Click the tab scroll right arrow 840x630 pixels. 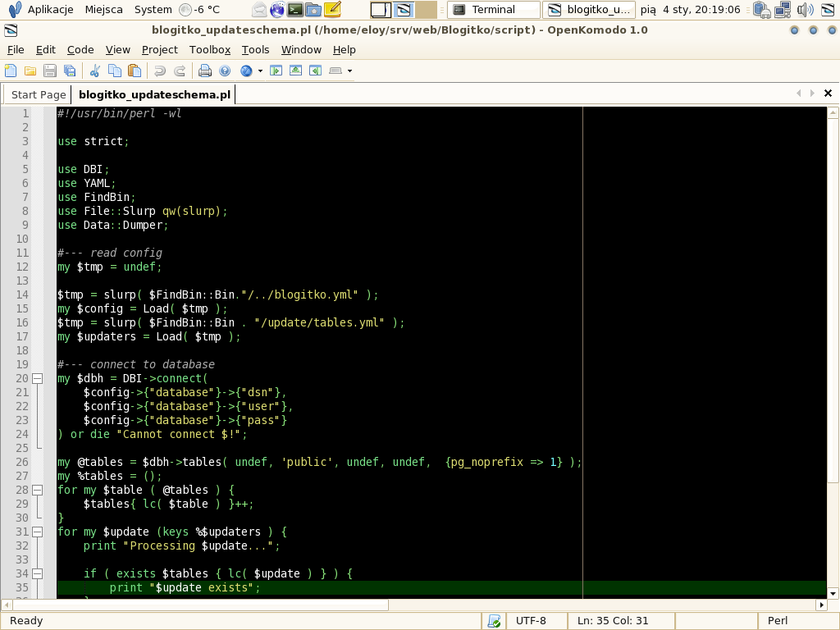point(812,94)
